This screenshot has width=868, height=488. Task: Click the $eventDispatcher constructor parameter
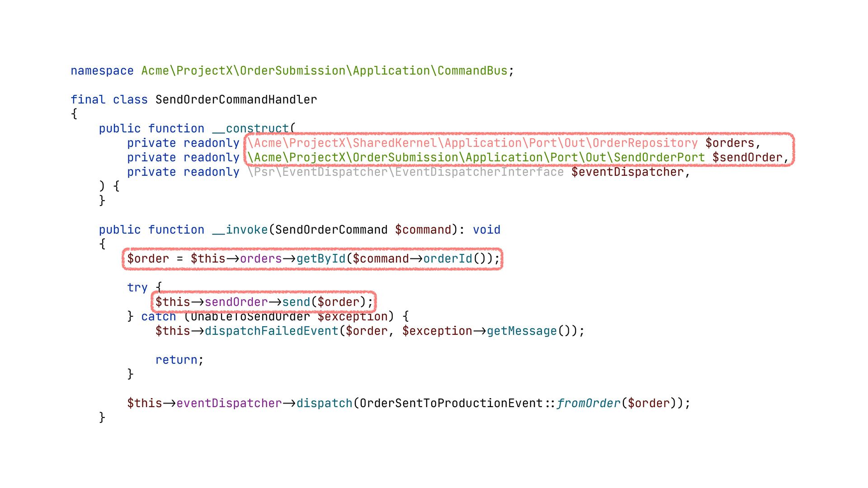627,172
